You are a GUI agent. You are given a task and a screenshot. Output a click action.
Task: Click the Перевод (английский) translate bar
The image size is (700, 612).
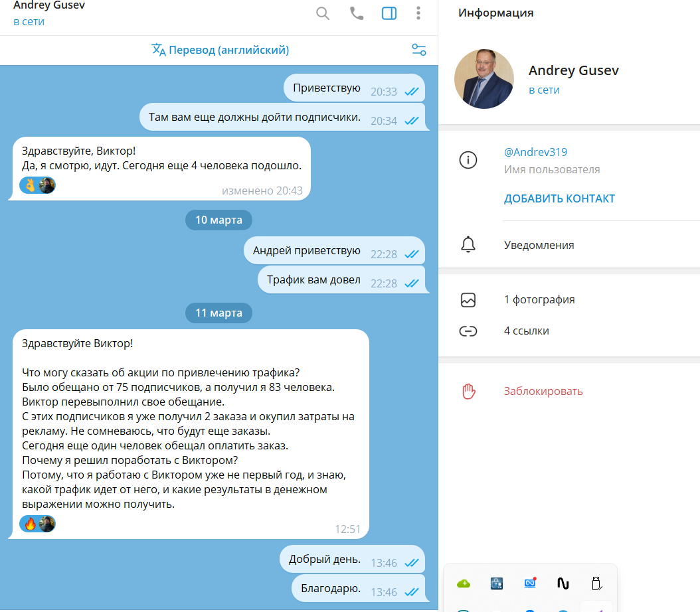pos(220,50)
